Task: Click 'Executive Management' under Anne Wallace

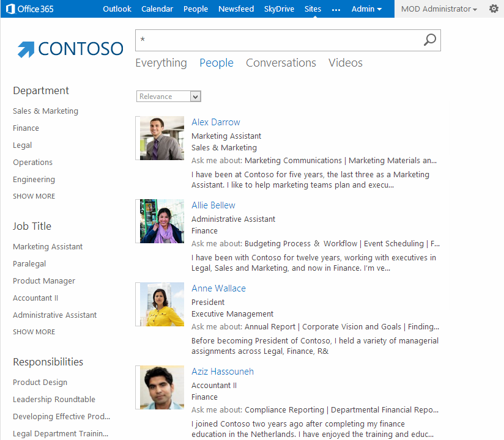Action: click(x=232, y=313)
